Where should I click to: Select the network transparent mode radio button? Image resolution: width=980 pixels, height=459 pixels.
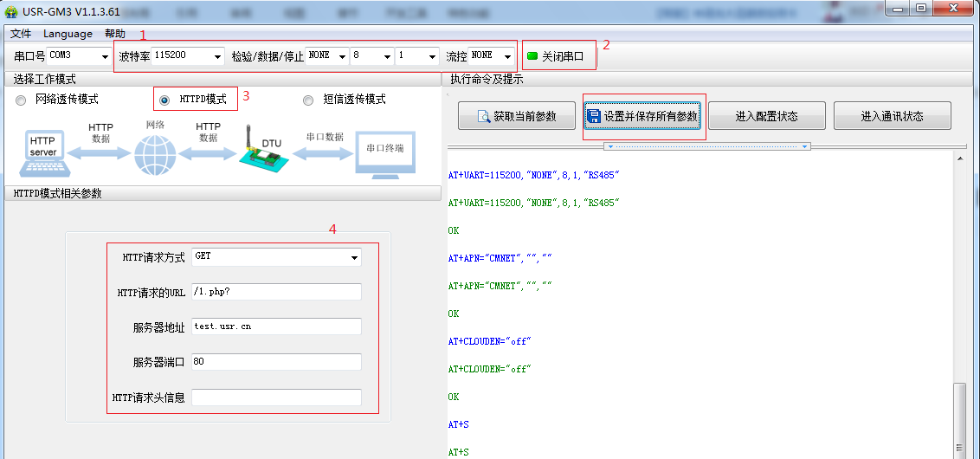click(x=21, y=100)
